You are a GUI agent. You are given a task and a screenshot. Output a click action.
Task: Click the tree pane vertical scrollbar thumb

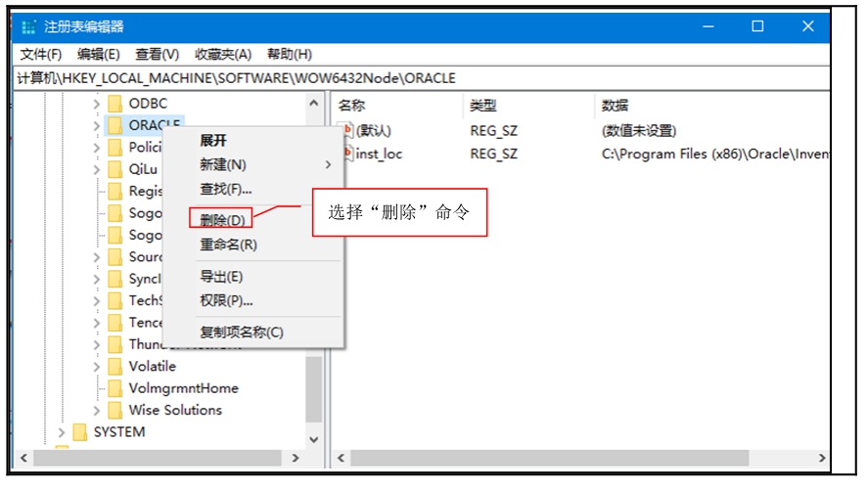tap(314, 389)
